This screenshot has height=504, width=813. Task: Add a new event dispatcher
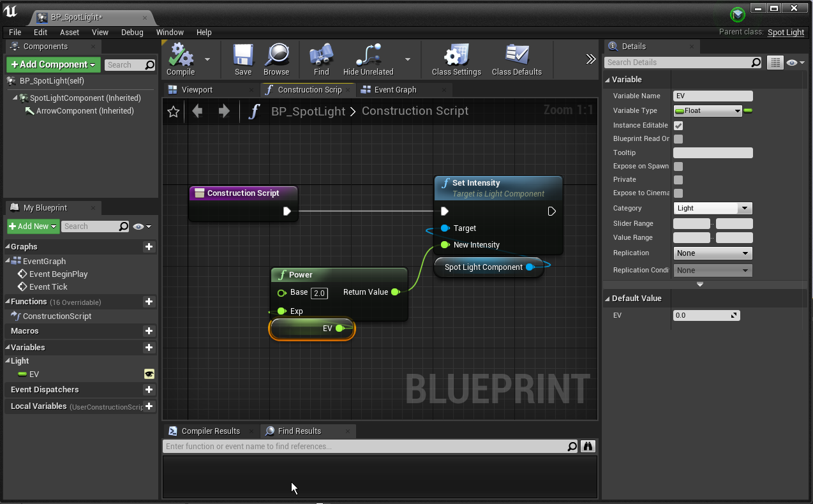149,390
